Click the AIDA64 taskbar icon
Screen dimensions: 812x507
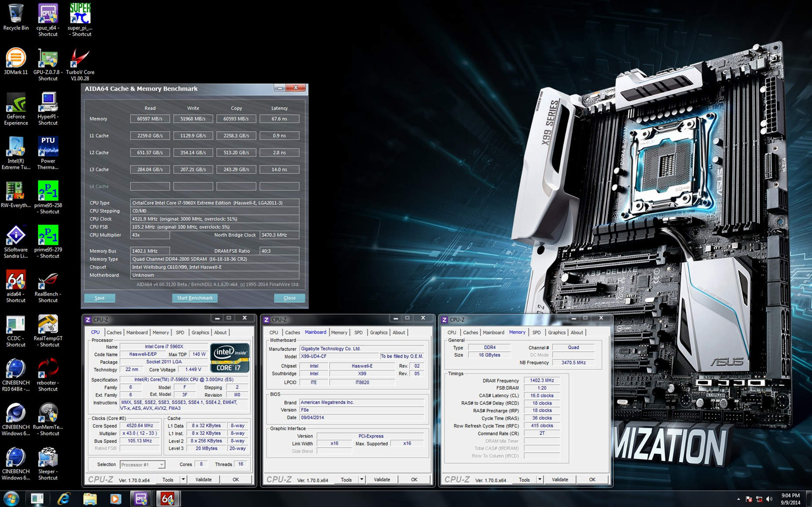[x=167, y=499]
